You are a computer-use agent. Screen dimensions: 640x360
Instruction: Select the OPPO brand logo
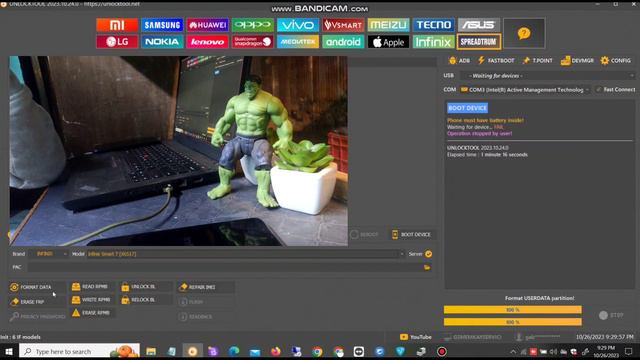click(x=253, y=25)
